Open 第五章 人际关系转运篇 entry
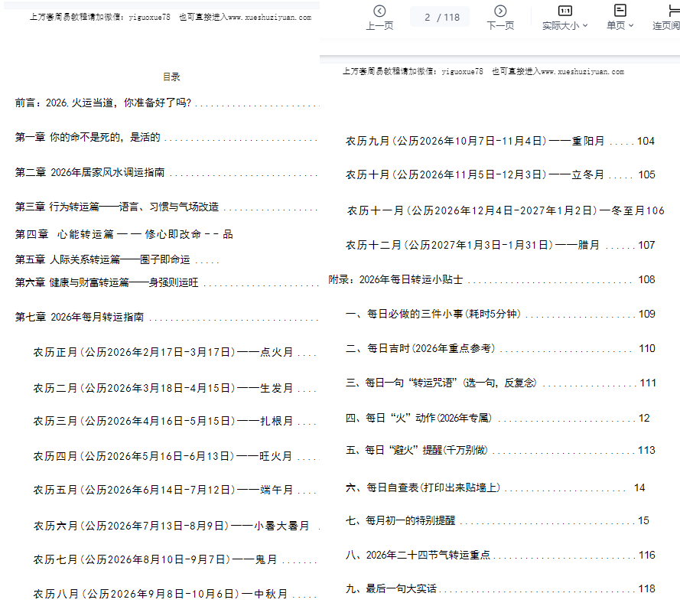 point(117,259)
